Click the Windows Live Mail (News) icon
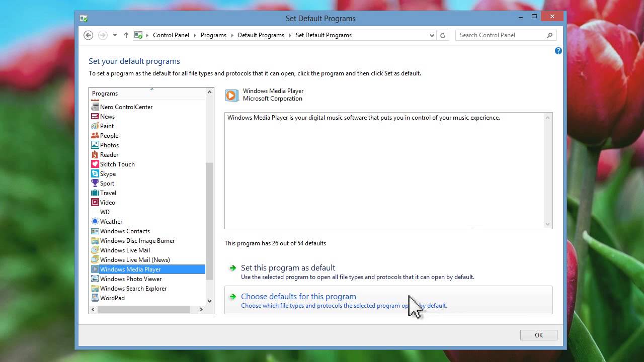644x362 pixels. [95, 259]
